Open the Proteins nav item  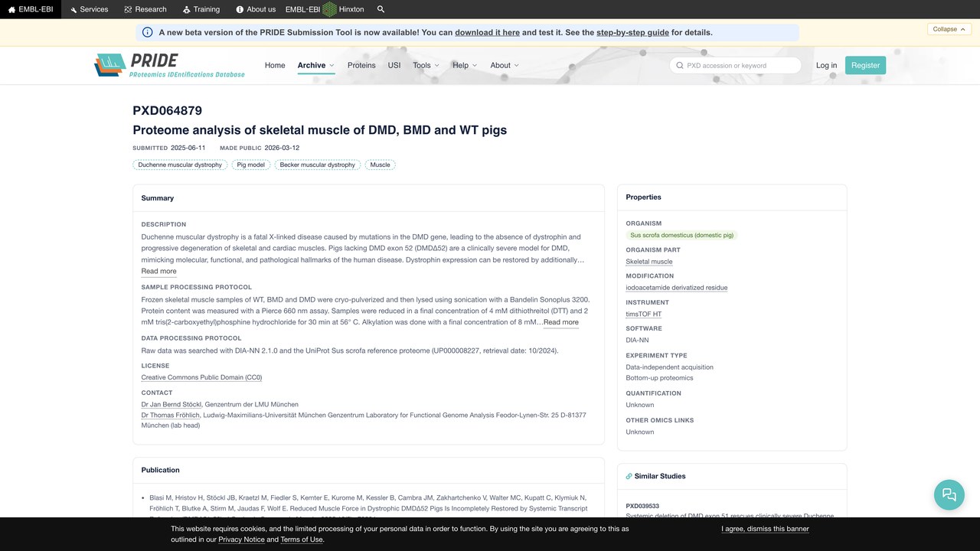pos(361,65)
